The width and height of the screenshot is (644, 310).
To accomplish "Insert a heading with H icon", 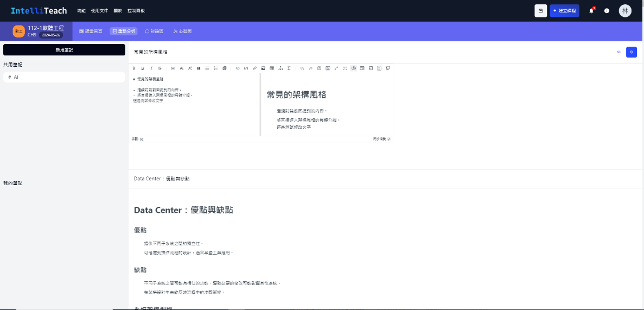I will point(173,68).
